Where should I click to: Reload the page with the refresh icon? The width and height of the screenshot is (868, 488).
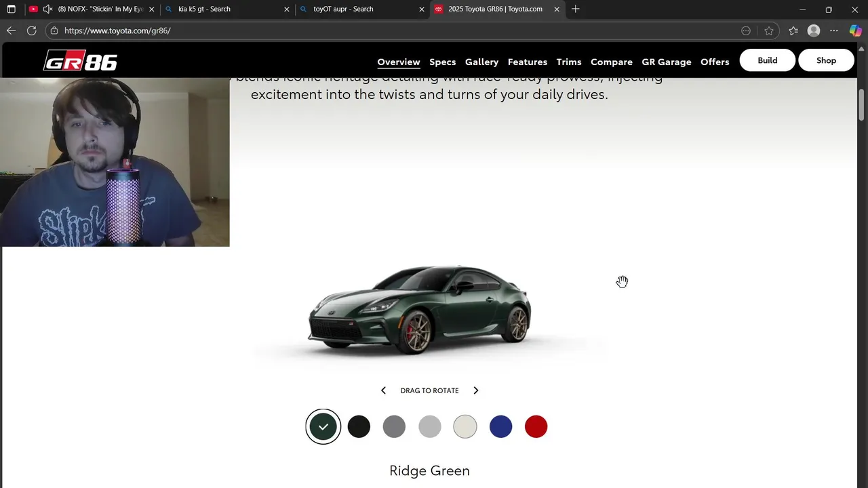click(x=31, y=30)
